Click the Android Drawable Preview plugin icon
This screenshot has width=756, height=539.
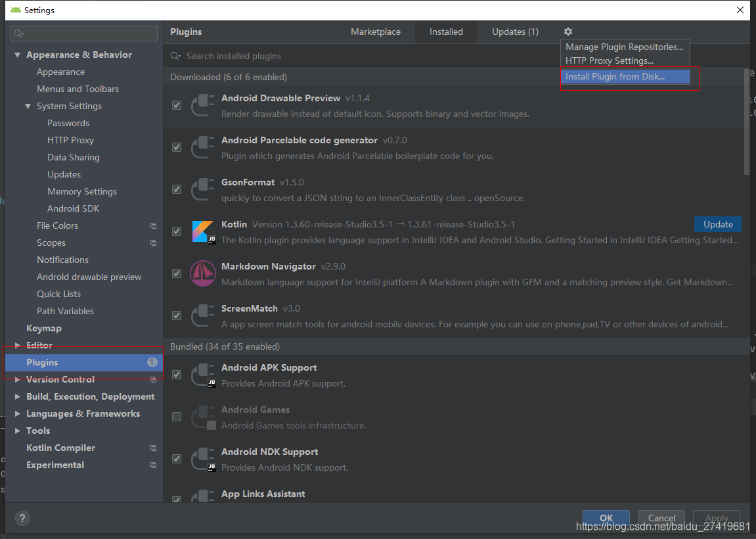coord(203,106)
